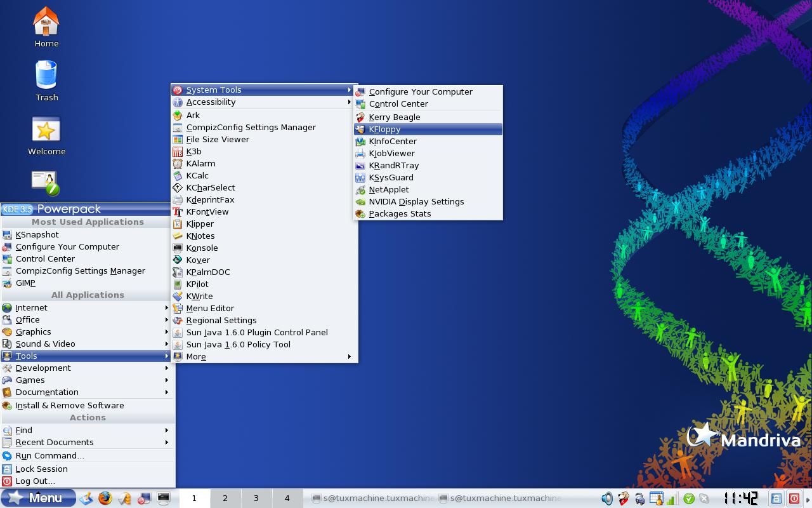Image resolution: width=812 pixels, height=508 pixels.
Task: Select Packages Stats in System Tools
Action: tap(428, 214)
